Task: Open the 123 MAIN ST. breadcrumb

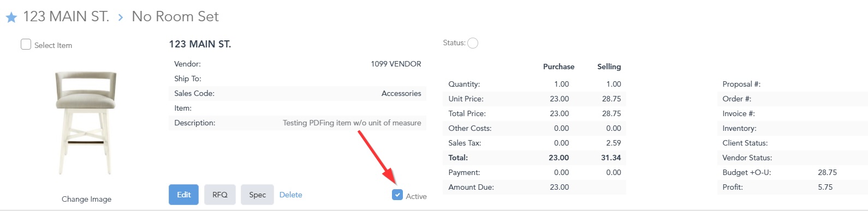Action: coord(66,17)
